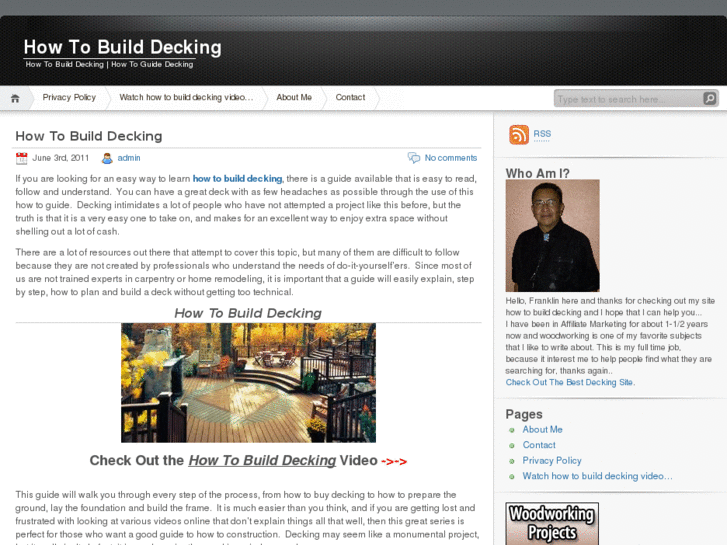Click Franklin's profile photo

552,236
